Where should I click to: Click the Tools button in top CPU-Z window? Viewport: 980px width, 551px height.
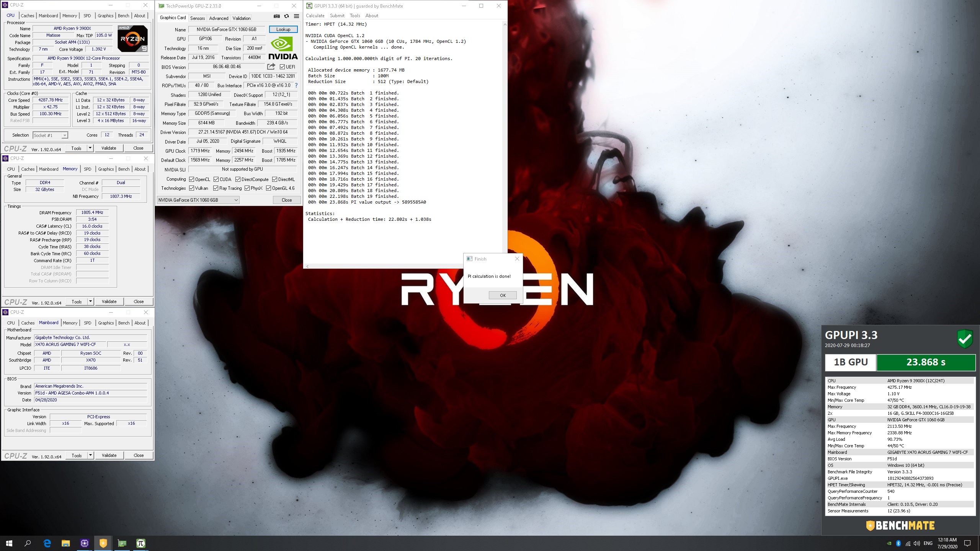tap(76, 148)
